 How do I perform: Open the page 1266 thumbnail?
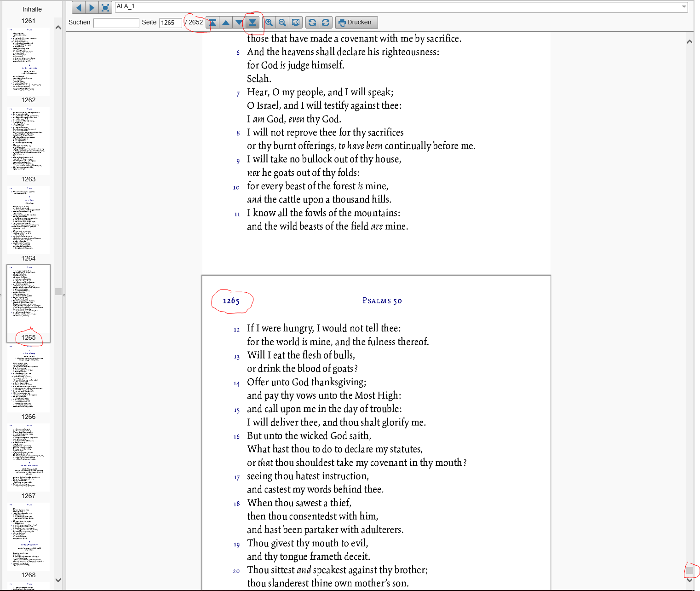[x=29, y=458]
